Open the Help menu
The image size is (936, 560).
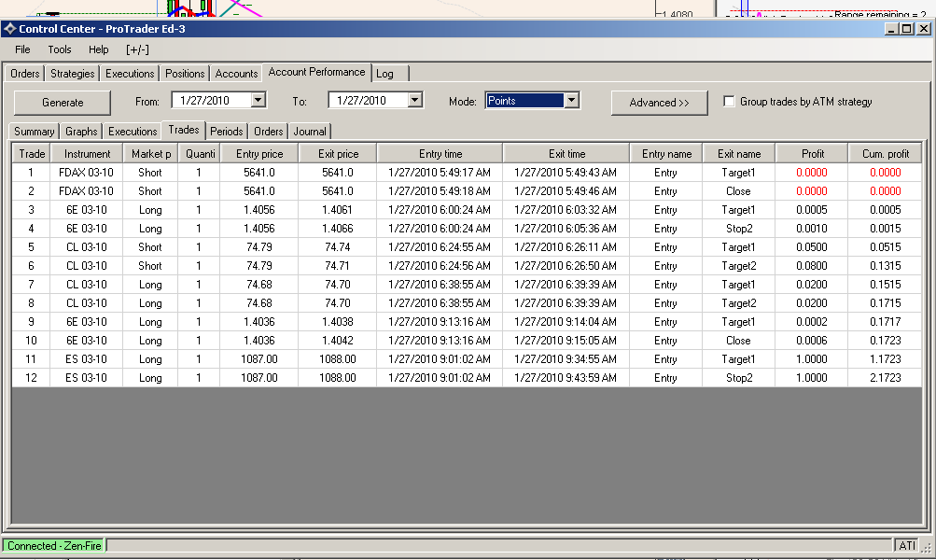[99, 49]
